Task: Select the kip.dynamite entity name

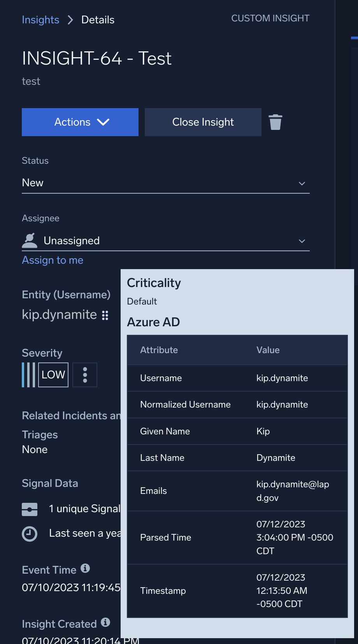Action: click(x=59, y=315)
